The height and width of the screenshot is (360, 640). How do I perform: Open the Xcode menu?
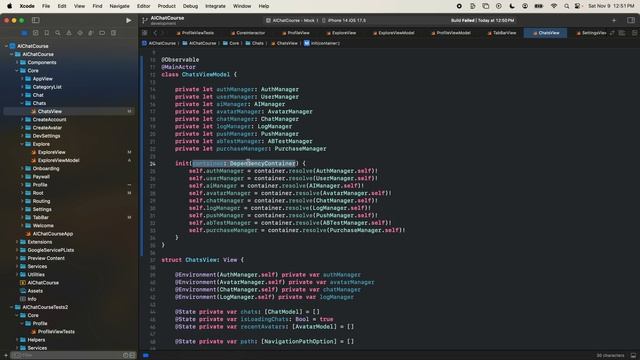(x=27, y=6)
